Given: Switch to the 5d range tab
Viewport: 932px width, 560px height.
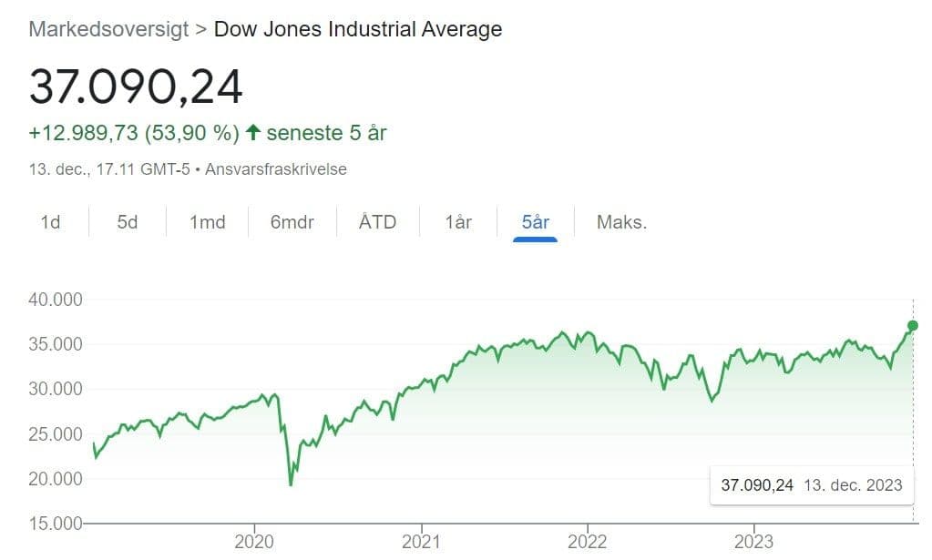Looking at the screenshot, I should [x=128, y=221].
